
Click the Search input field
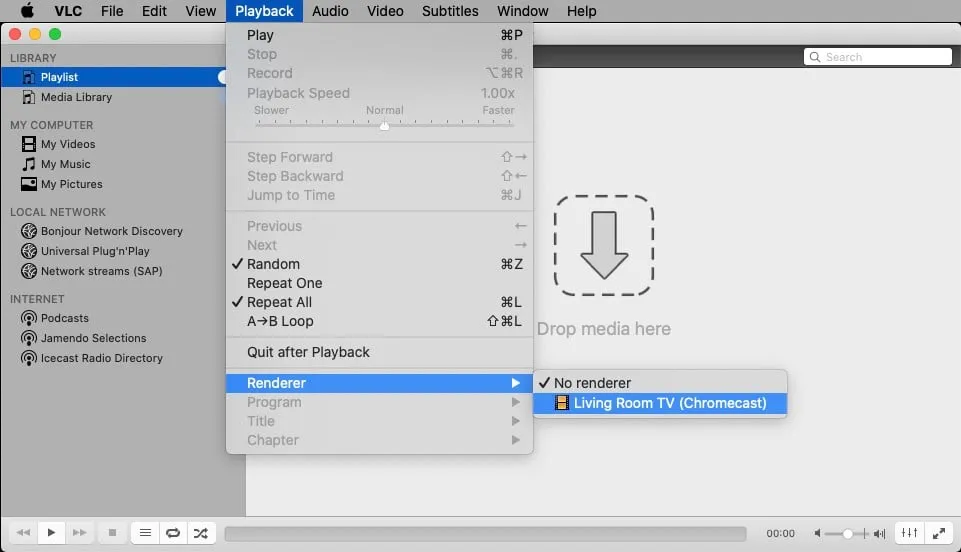(878, 57)
